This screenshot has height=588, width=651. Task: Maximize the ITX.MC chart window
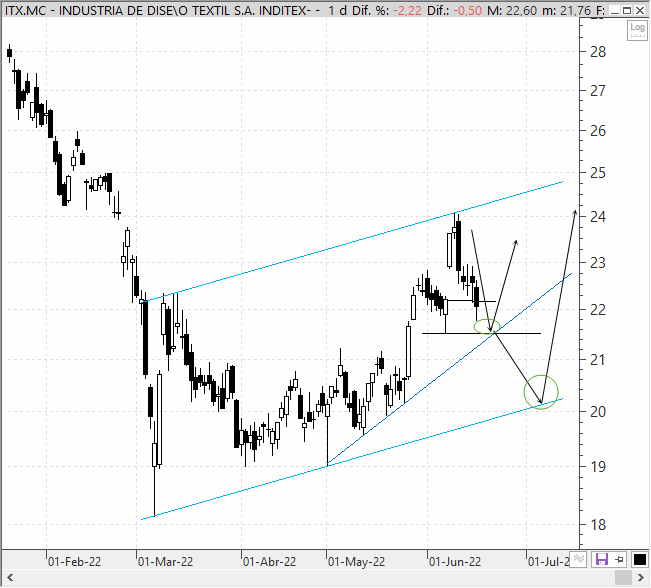pos(627,10)
